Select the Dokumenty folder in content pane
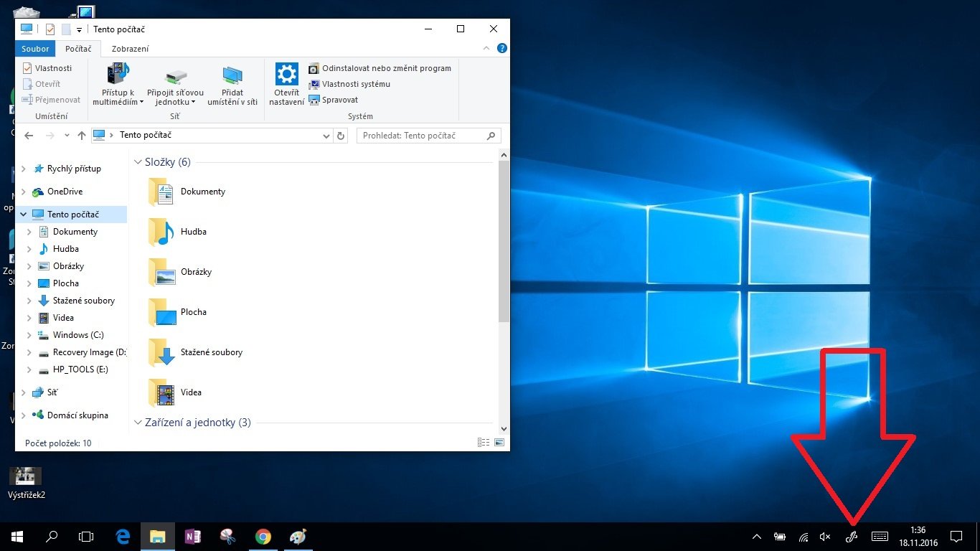Screen dimensions: 980x551 pyautogui.click(x=187, y=192)
